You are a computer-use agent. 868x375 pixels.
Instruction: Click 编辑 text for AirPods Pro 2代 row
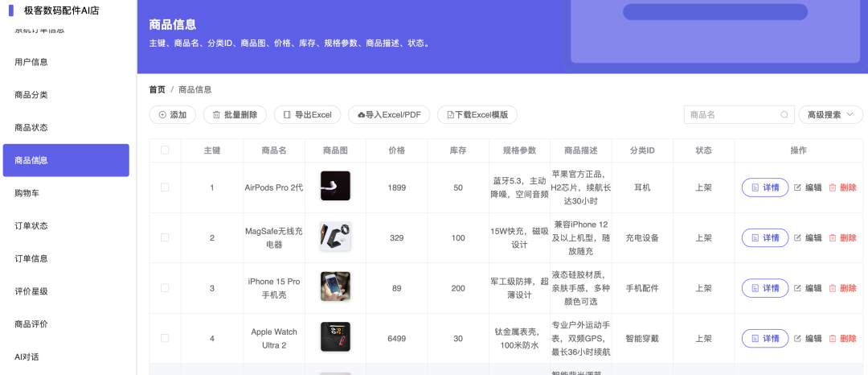[813, 187]
